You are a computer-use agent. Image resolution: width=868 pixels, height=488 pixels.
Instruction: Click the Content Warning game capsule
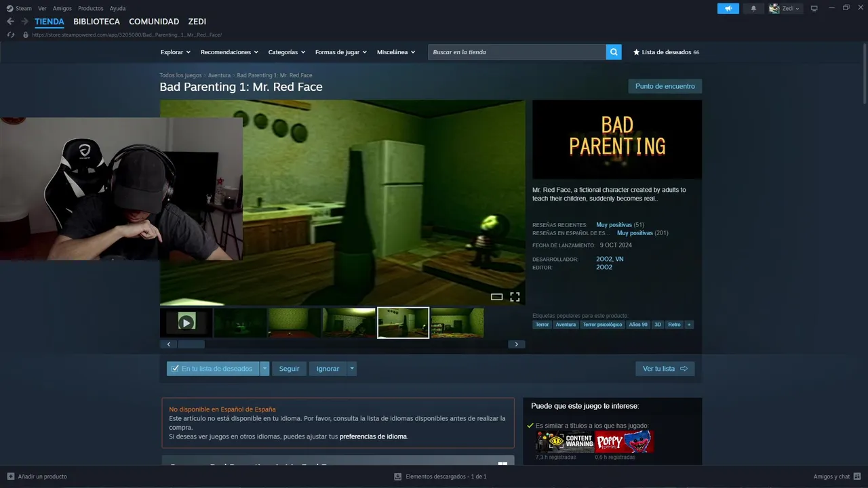point(564,442)
